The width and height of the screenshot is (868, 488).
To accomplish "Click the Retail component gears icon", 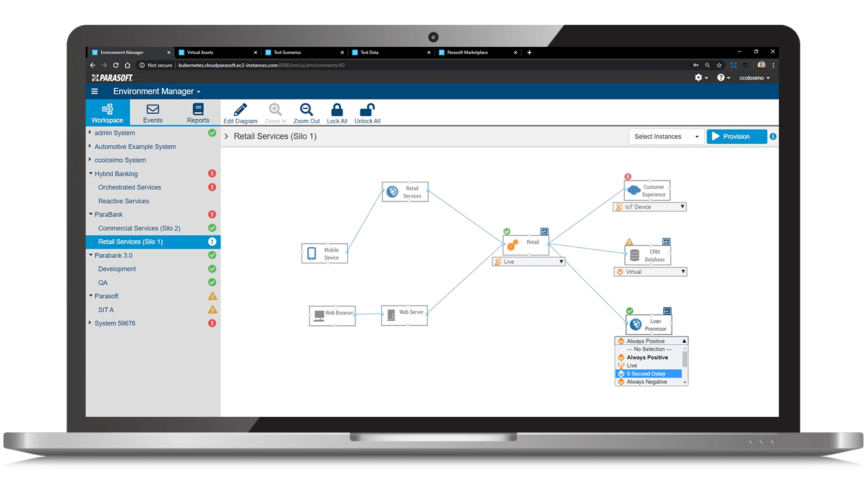I will [x=513, y=245].
